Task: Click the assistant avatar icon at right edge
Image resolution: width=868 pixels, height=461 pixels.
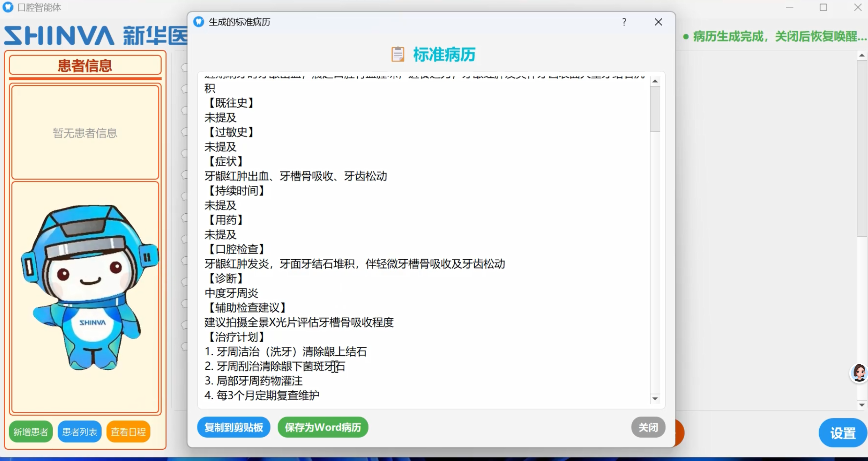Action: tap(859, 373)
